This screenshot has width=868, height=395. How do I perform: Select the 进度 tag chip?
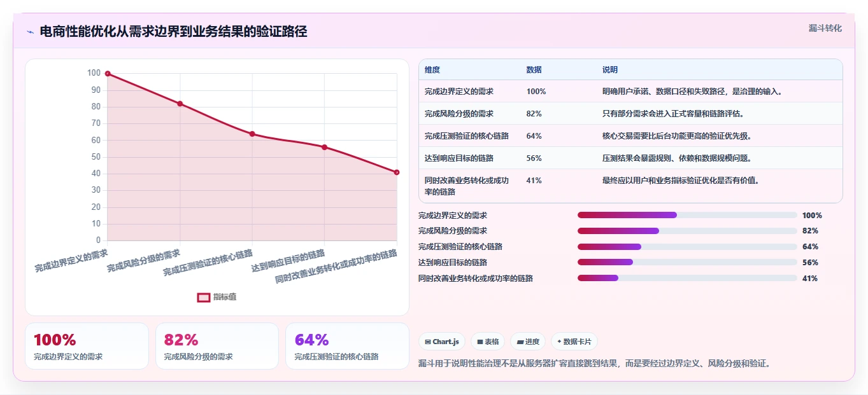tap(528, 342)
